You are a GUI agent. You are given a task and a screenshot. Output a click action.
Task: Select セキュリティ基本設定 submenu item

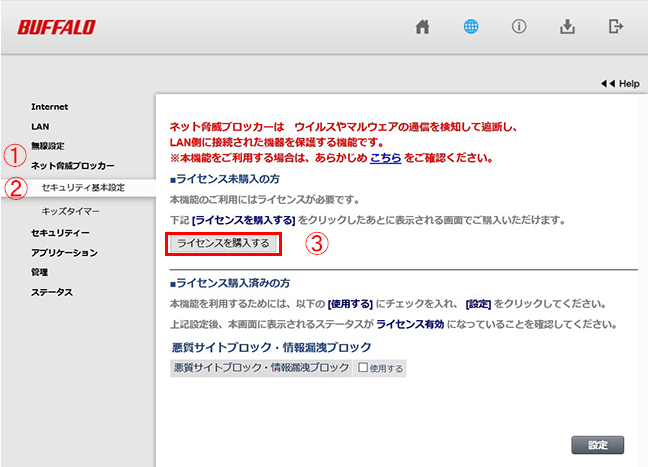[83, 187]
